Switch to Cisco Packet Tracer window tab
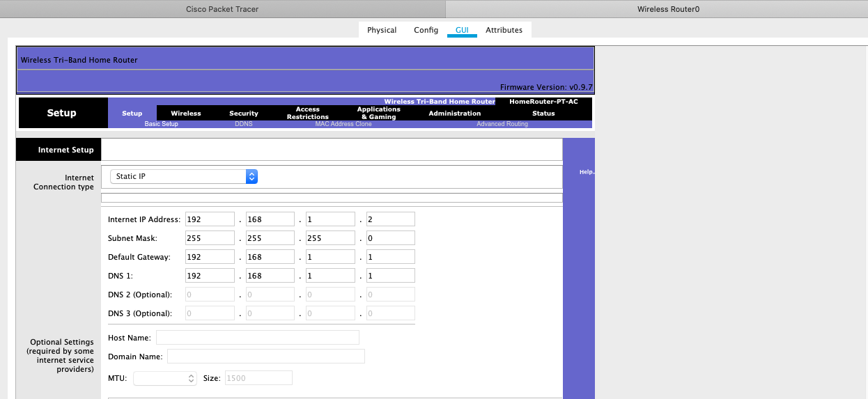This screenshot has width=868, height=399. pos(222,9)
